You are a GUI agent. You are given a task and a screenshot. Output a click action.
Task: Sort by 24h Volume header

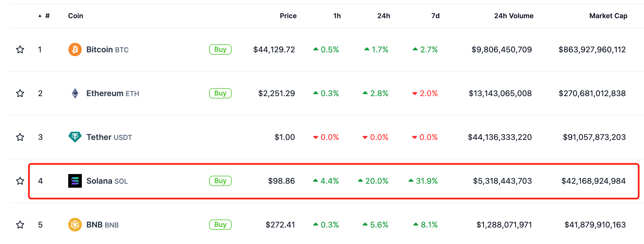pos(513,16)
